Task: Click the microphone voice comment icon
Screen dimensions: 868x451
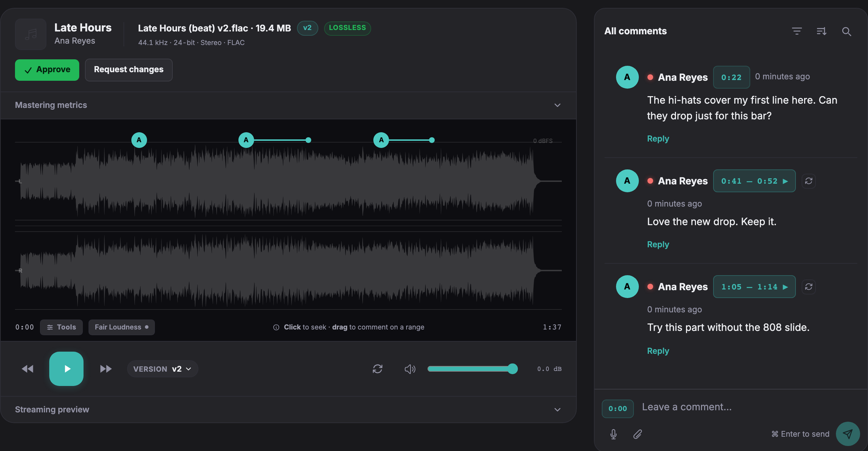Action: pyautogui.click(x=613, y=434)
